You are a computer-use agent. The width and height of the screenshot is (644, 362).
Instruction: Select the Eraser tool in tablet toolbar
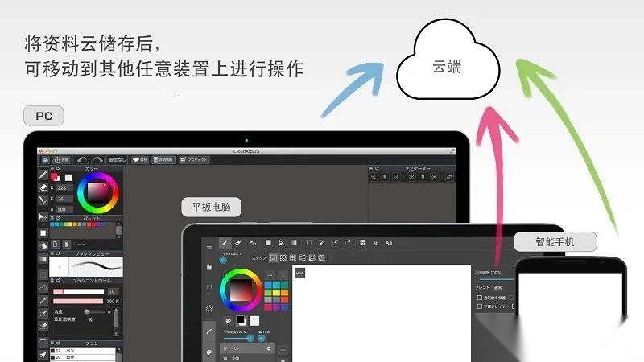(x=239, y=242)
